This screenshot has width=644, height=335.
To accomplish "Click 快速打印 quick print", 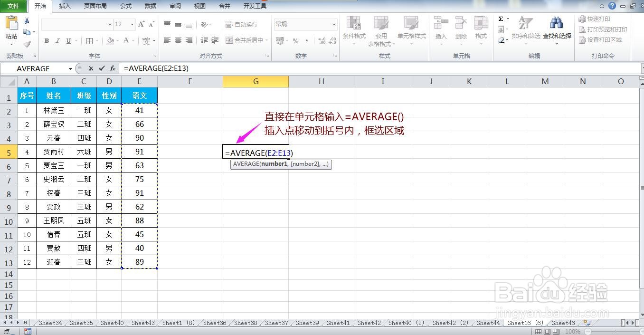I will coord(595,19).
